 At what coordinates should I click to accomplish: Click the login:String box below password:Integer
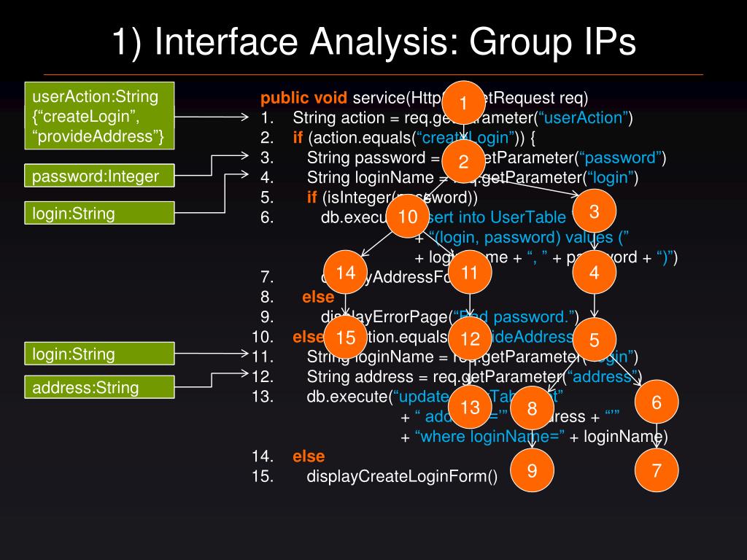99,214
